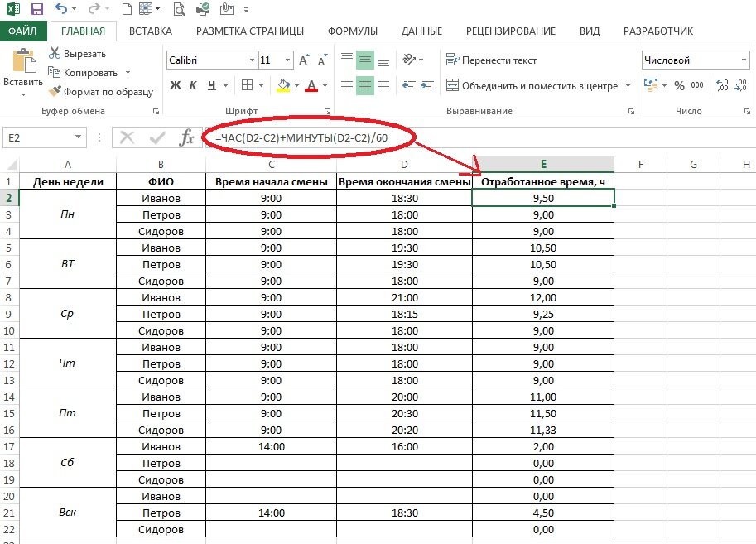Viewport: 756px width, 544px height.
Task: Toggle middle vertical alignment
Action: [x=365, y=60]
